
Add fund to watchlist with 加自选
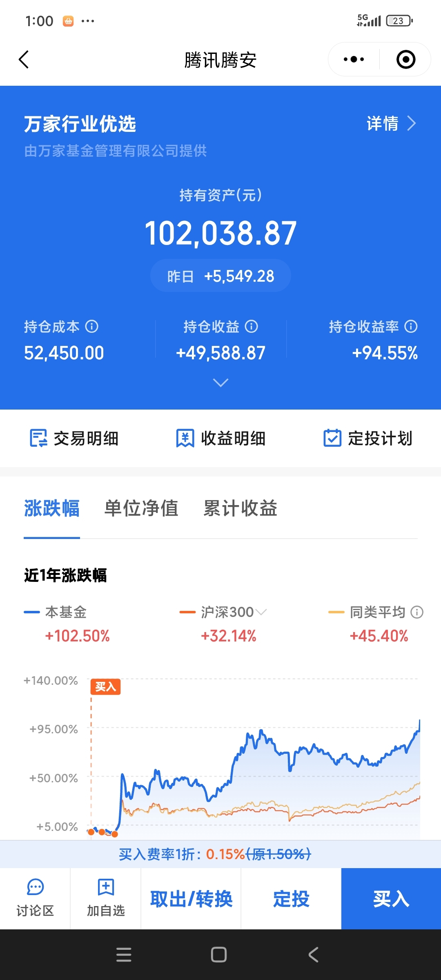pyautogui.click(x=106, y=898)
